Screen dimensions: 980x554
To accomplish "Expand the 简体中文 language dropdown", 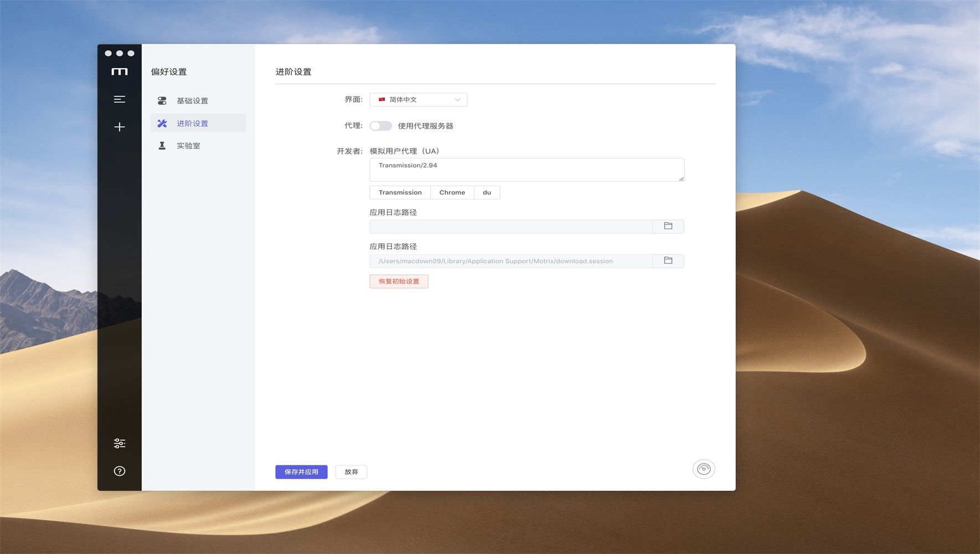I will (x=419, y=100).
